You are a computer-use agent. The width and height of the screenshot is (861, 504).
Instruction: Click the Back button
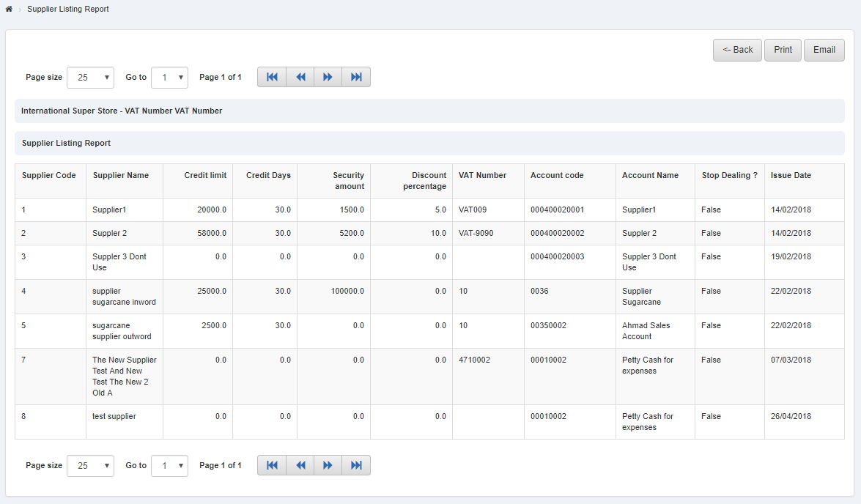737,50
